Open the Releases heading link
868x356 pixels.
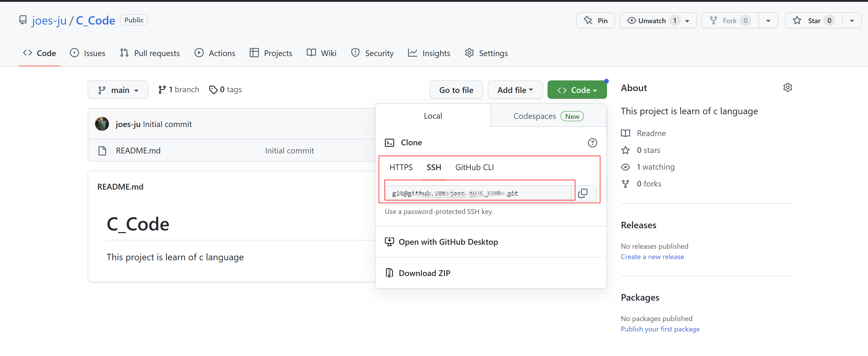(x=638, y=225)
